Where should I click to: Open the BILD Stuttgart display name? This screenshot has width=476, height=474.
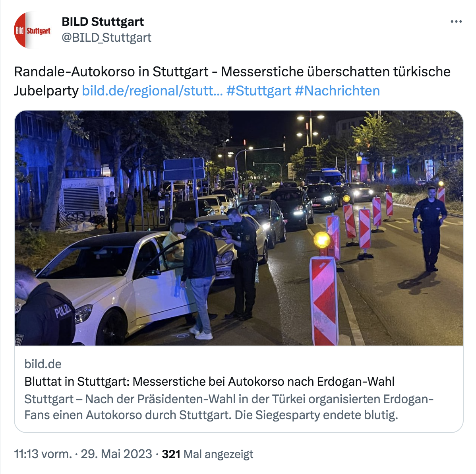point(103,21)
